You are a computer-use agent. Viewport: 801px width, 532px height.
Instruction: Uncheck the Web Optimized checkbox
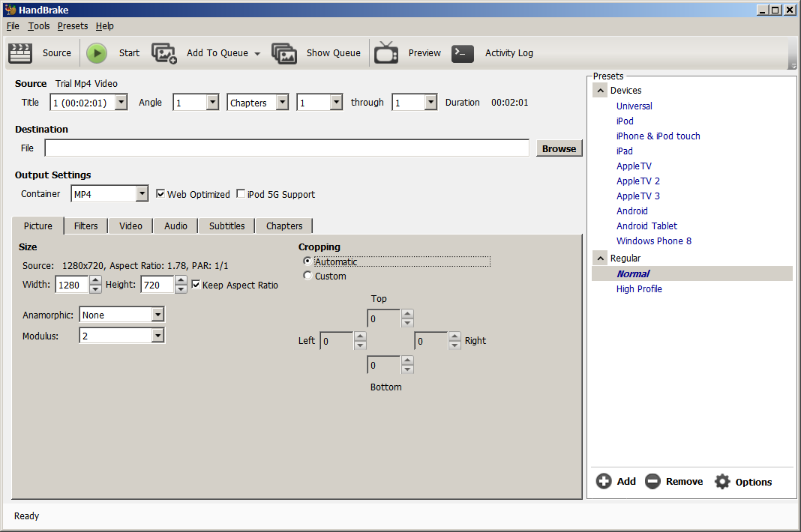[x=160, y=194]
